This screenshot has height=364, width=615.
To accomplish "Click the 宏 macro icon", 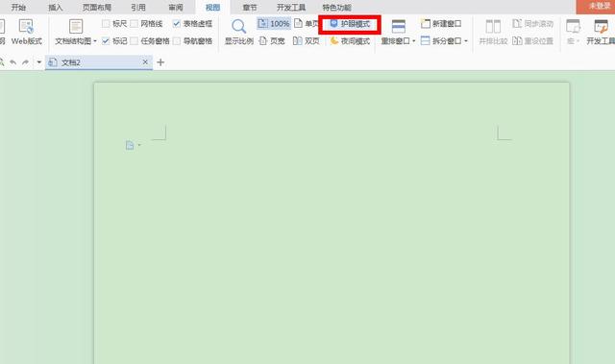I will [x=573, y=27].
